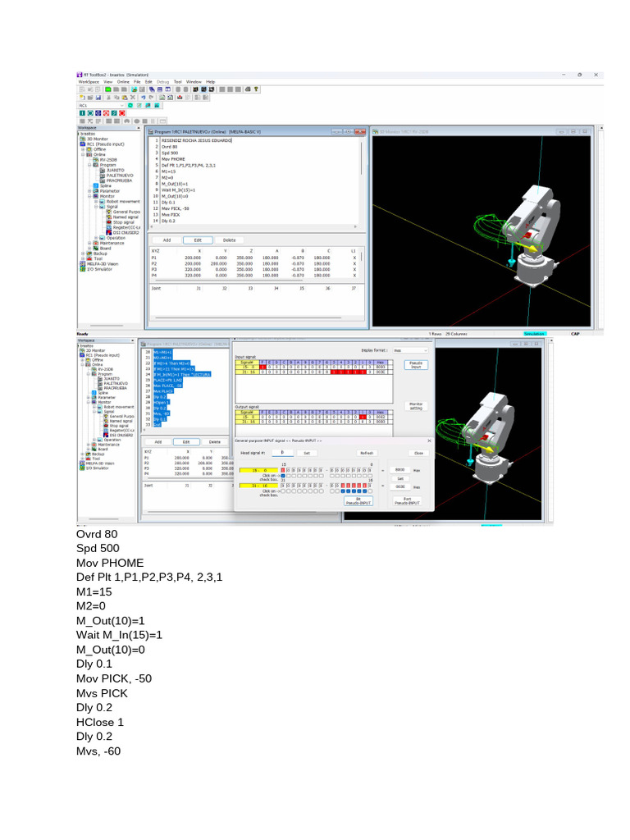
Task: Close the upper Workspace panel with its x
Action: click(139, 128)
